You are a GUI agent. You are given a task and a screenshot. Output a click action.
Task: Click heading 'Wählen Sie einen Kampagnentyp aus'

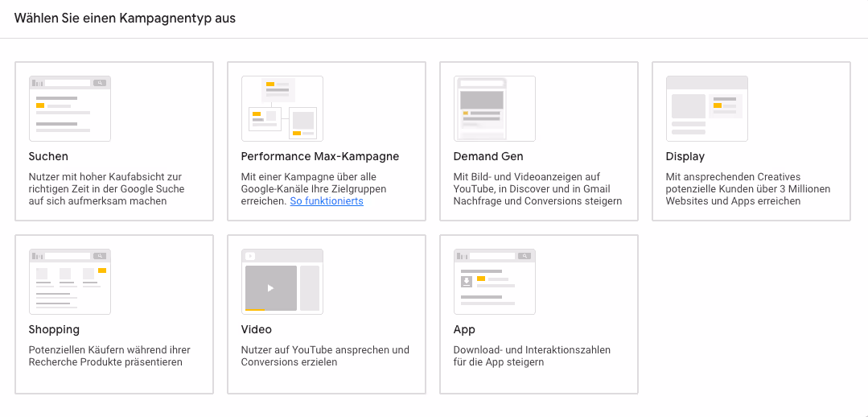click(125, 19)
